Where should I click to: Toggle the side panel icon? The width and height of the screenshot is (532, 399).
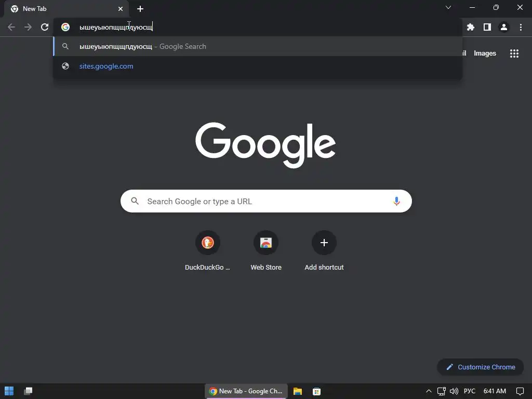487,27
